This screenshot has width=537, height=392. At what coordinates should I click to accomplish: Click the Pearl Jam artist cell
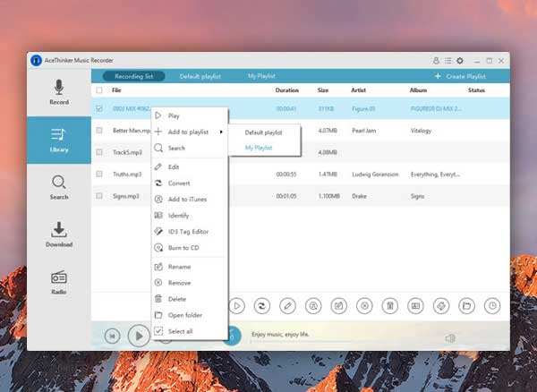(363, 131)
